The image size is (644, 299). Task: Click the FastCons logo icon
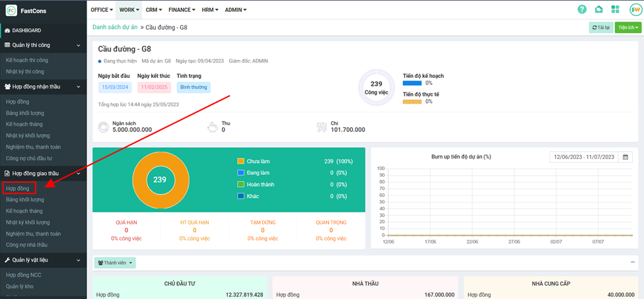tap(11, 10)
